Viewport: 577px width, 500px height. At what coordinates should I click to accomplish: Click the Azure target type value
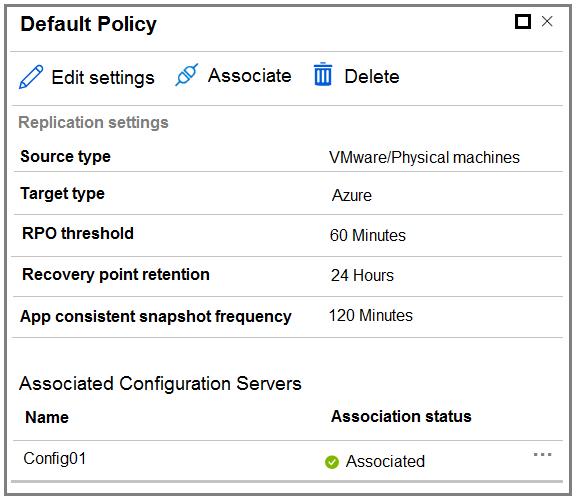[x=352, y=195]
